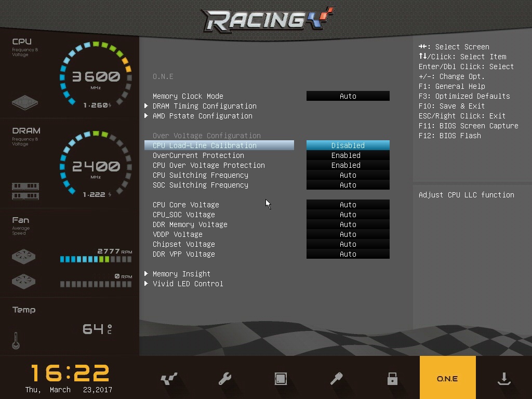Select the CPU Switching Frequency label
The height and width of the screenshot is (399, 532).
tap(201, 175)
